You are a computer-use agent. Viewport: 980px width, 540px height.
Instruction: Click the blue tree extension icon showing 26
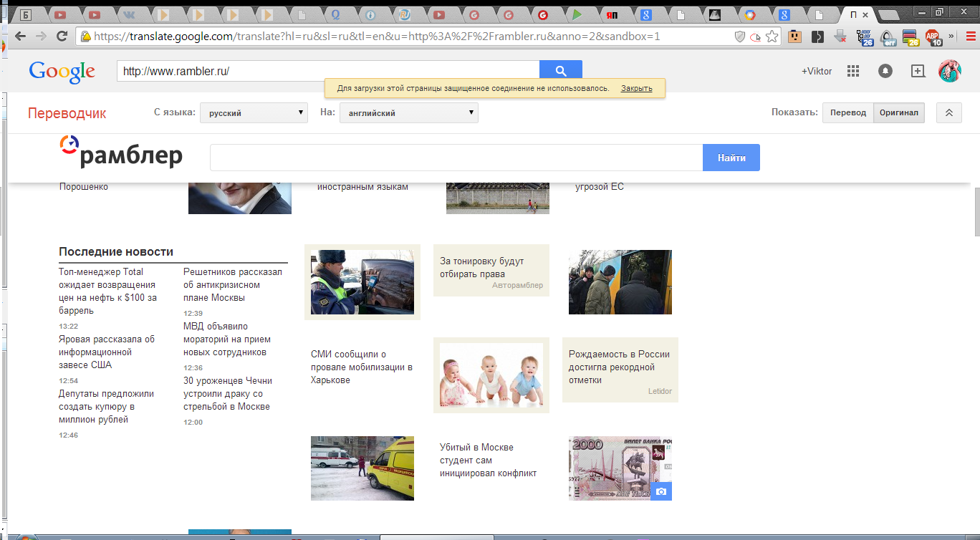coord(865,37)
